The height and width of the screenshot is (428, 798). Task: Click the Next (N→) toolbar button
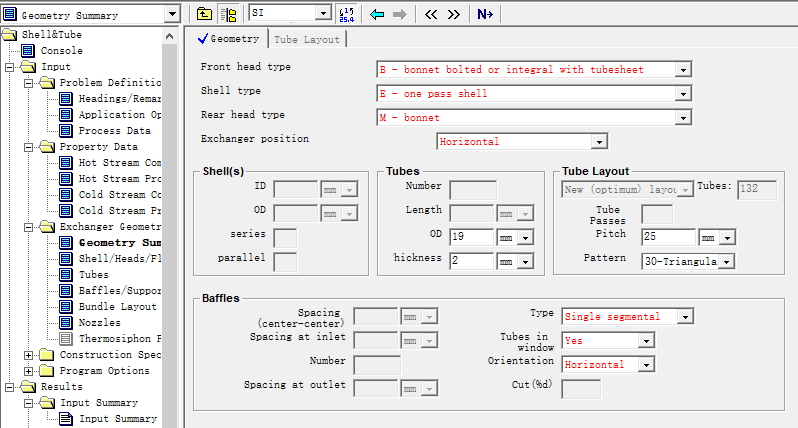pyautogui.click(x=485, y=14)
